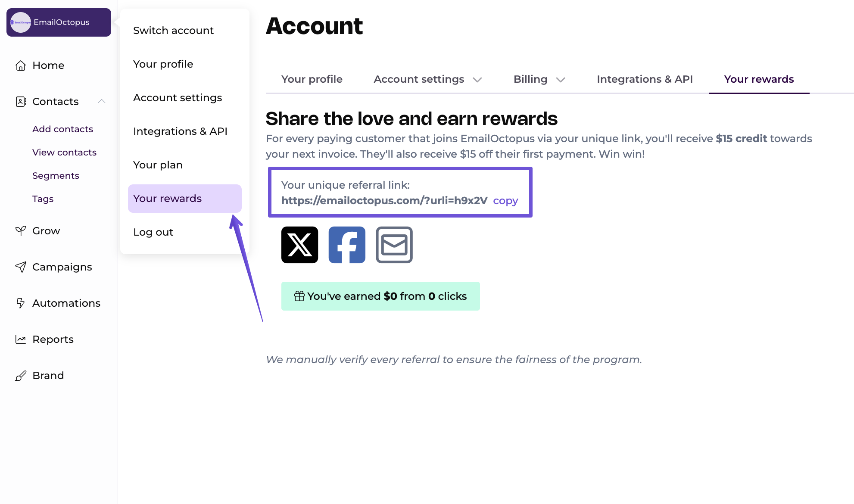Open the Integrations & API tab
Screen dimensions: 854x504
644,79
